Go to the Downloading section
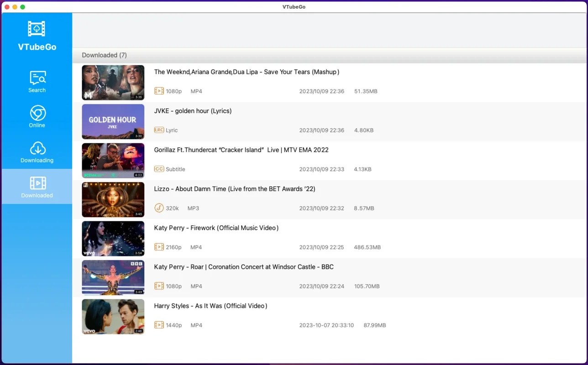The height and width of the screenshot is (365, 588). [x=37, y=152]
